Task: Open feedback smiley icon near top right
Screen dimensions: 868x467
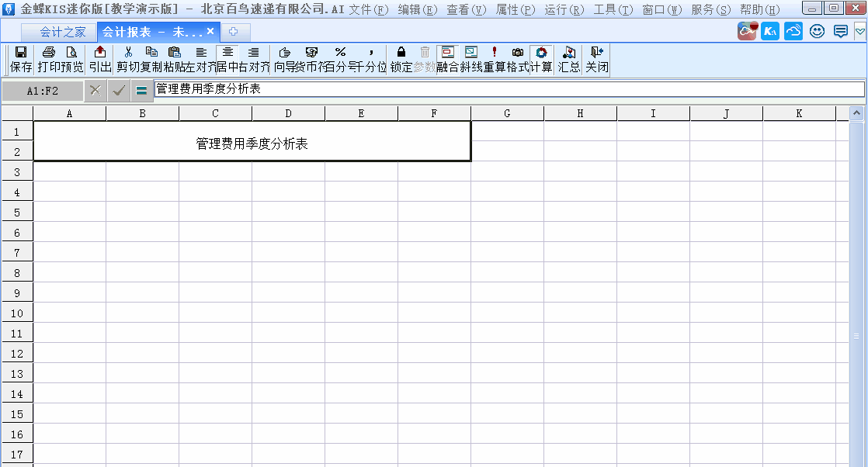Action: pos(816,31)
